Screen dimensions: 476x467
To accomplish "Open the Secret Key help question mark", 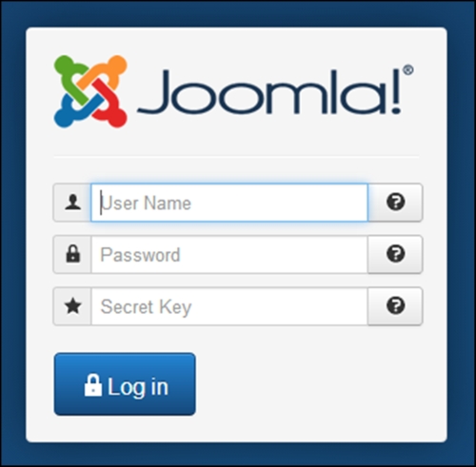I will [x=395, y=305].
